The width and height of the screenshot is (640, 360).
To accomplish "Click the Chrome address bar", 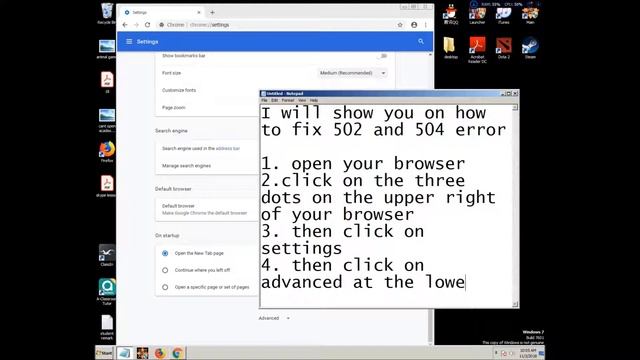I will point(278,25).
